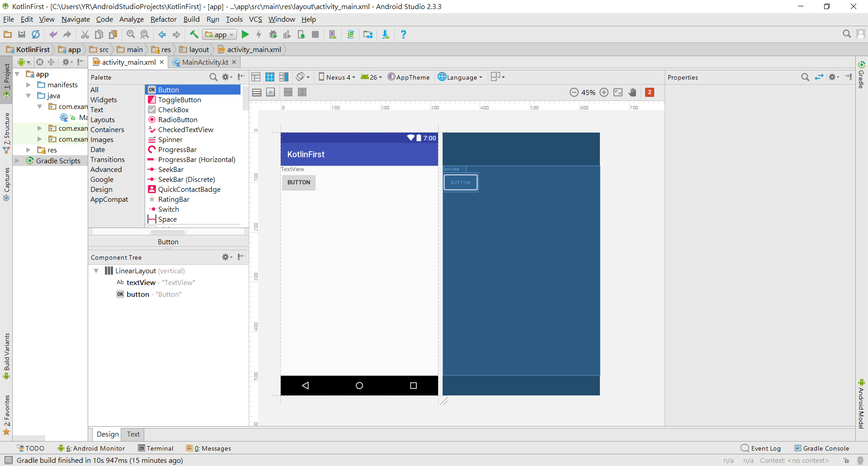
Task: Click the Synchronize refresh icon
Action: [x=35, y=34]
